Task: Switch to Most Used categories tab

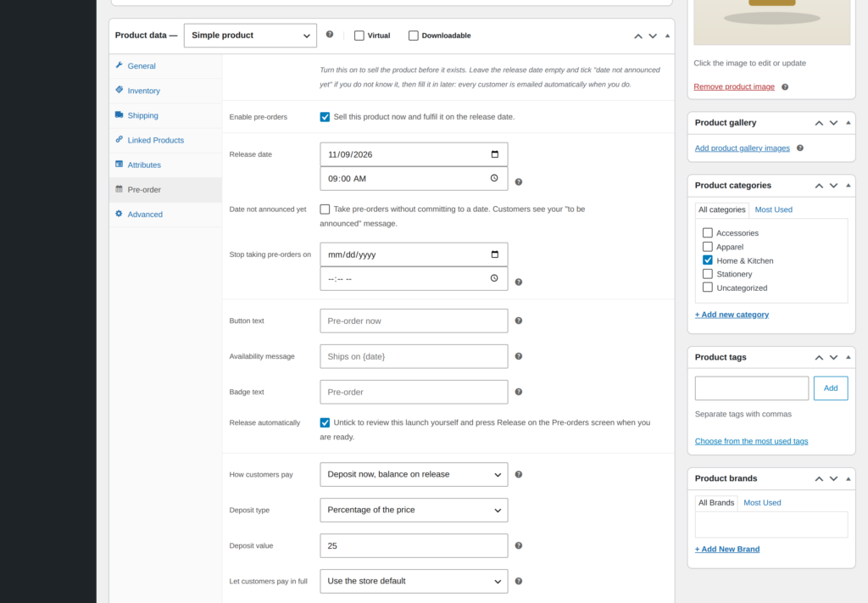Action: tap(773, 209)
